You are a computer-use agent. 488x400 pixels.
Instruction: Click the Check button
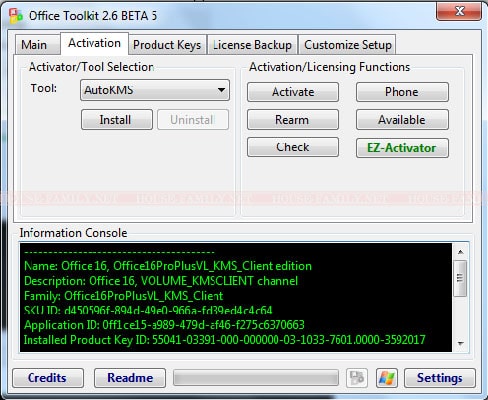point(293,147)
